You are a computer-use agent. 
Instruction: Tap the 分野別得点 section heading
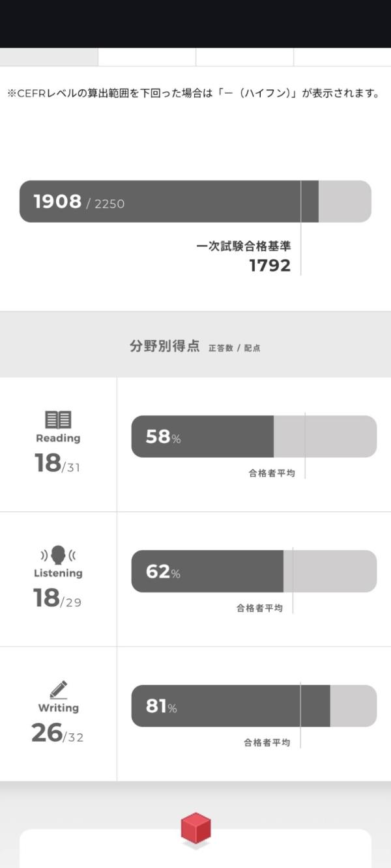165,346
